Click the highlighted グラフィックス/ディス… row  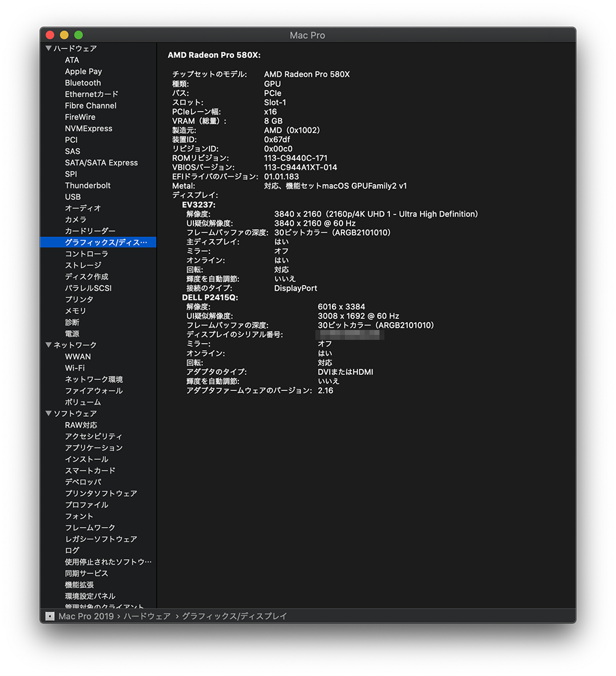click(99, 243)
